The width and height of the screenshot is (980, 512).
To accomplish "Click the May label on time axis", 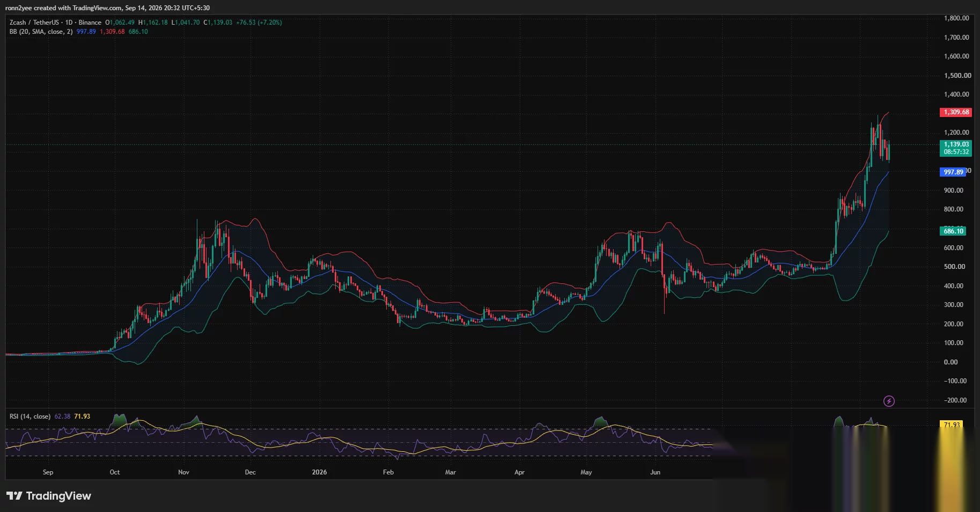I will tap(586, 472).
